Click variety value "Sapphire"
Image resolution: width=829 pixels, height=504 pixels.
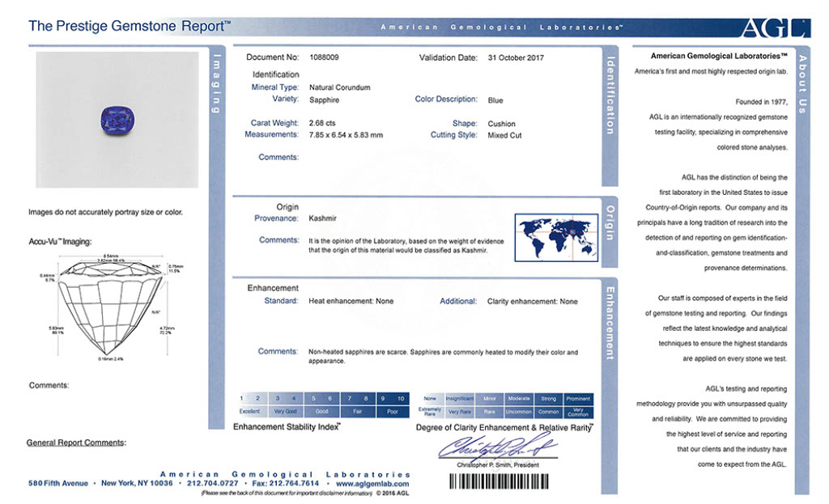click(x=324, y=100)
